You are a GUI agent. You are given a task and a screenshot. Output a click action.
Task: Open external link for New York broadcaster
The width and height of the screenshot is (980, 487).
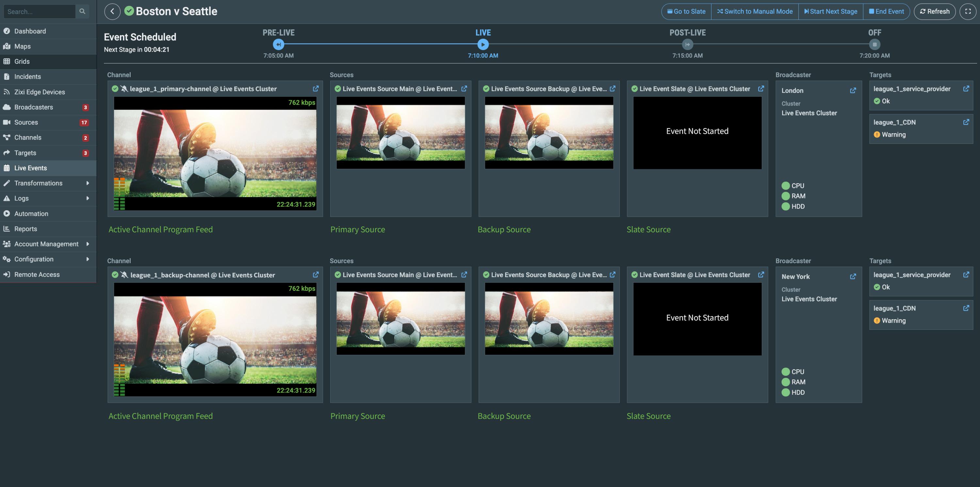click(853, 277)
